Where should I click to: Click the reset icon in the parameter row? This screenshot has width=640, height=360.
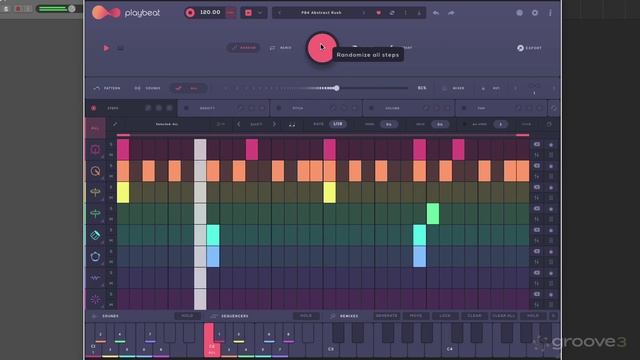[549, 124]
